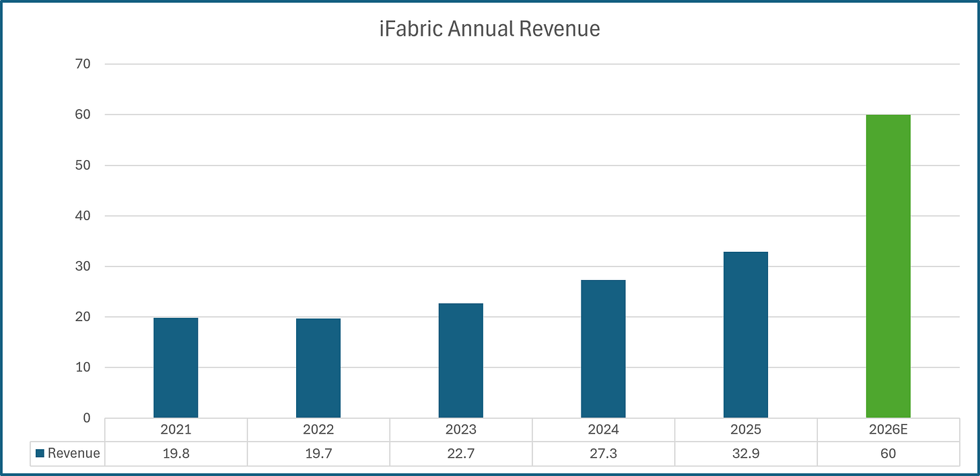Click the 2024 category label

tap(604, 430)
